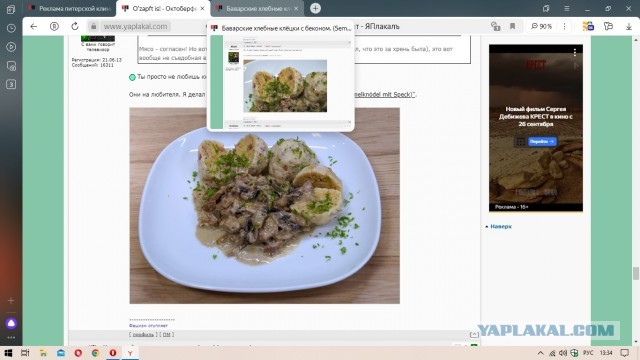Add a sidebar item with plus icon
The image size is (640, 360).
tap(11, 300)
